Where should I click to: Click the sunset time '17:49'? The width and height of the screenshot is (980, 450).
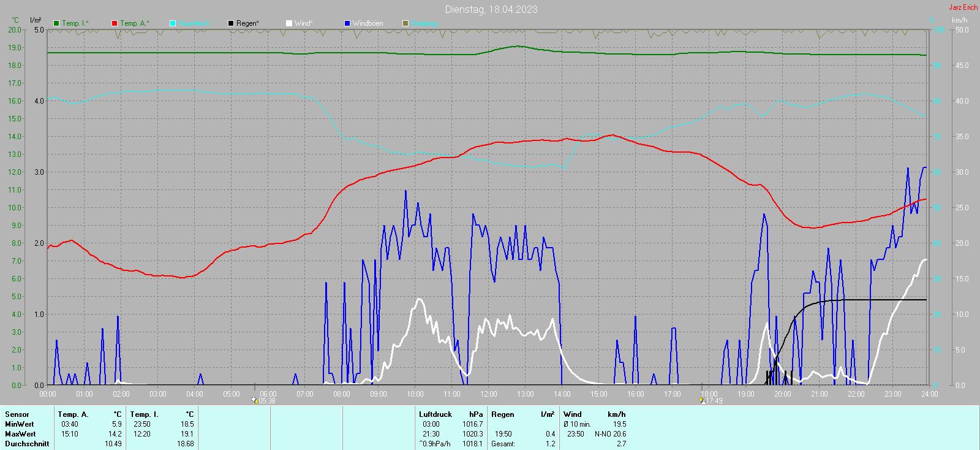(x=714, y=401)
